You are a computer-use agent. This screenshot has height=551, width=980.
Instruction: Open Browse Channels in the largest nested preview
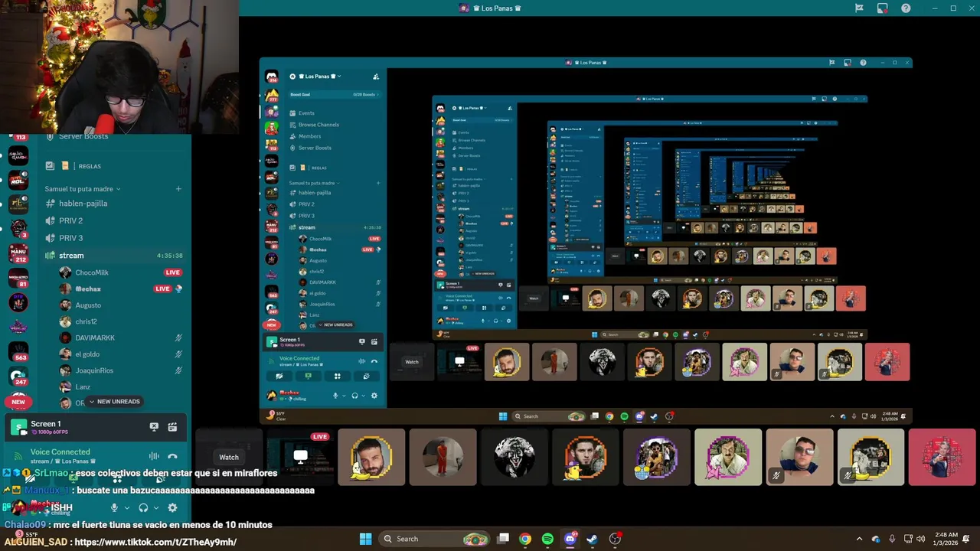coord(318,125)
